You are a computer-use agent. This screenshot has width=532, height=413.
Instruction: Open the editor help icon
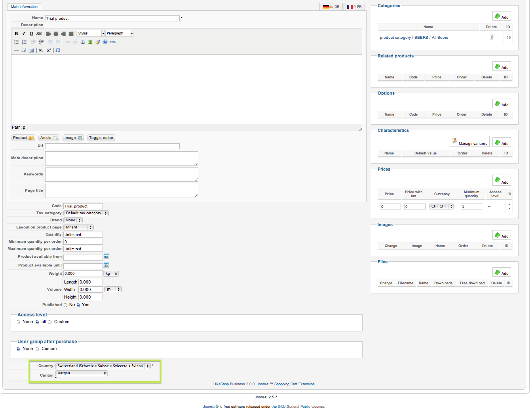[105, 42]
